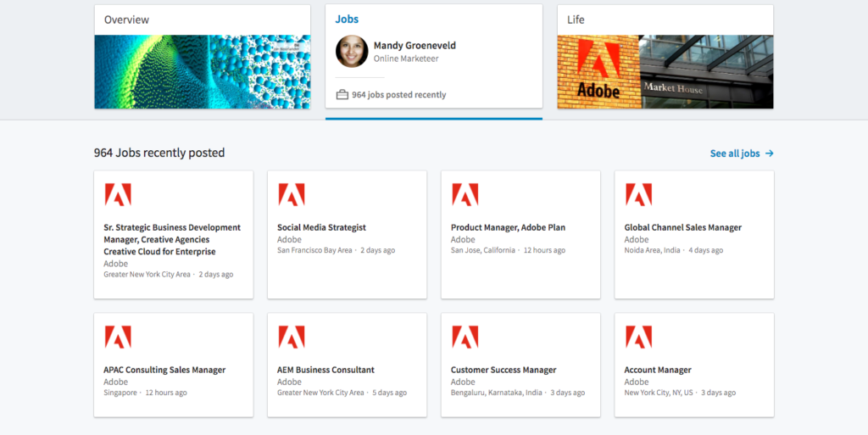Click Adobe logo on Global Channel Sales Manager card
Screen dimensions: 868x435
coord(639,195)
